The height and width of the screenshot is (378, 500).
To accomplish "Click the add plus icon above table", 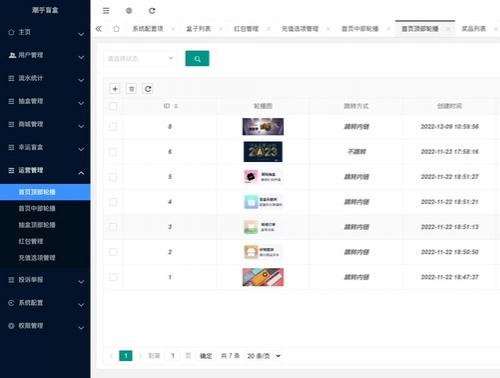I will point(115,89).
